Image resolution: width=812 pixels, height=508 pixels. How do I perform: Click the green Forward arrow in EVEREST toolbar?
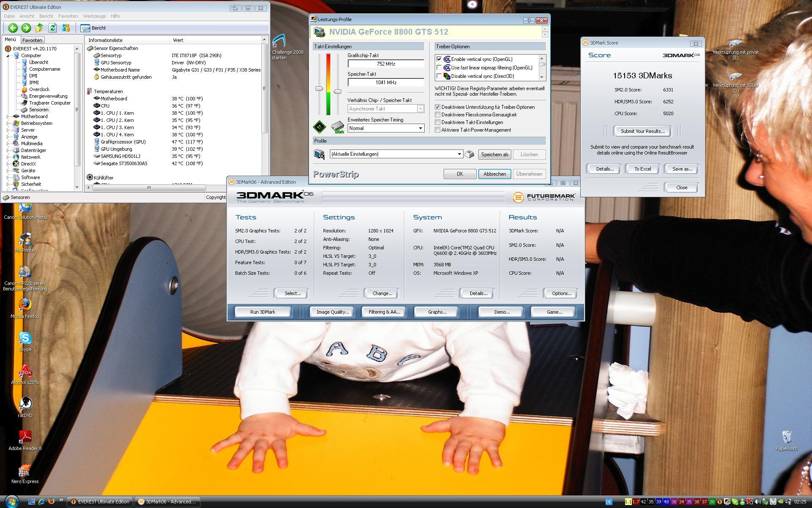coord(26,28)
